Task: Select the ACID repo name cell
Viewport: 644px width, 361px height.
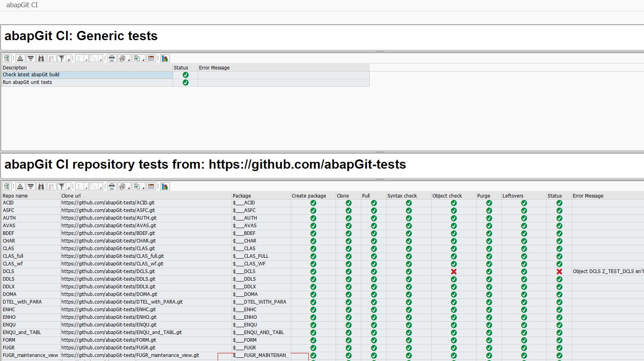Action: point(31,203)
